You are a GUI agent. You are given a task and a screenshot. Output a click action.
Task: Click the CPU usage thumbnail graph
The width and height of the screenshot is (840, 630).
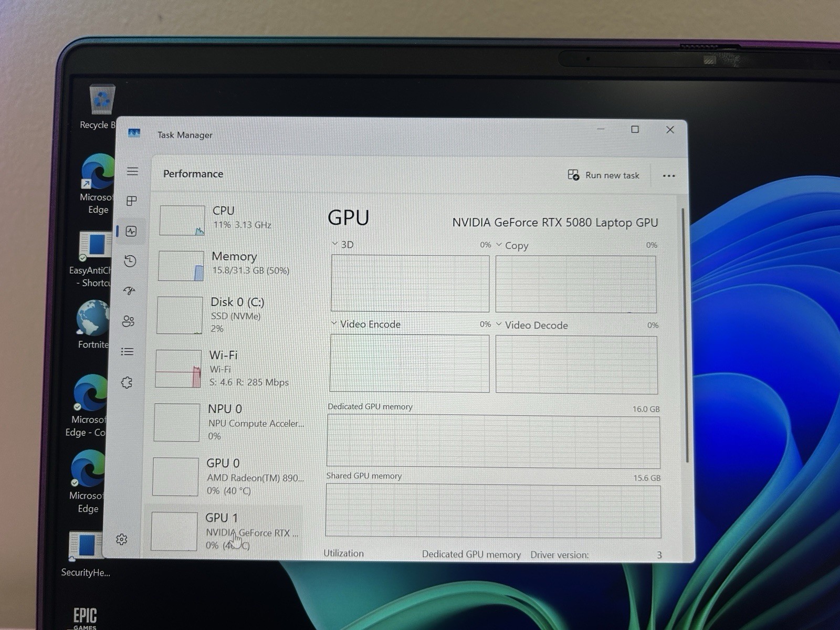pyautogui.click(x=182, y=220)
